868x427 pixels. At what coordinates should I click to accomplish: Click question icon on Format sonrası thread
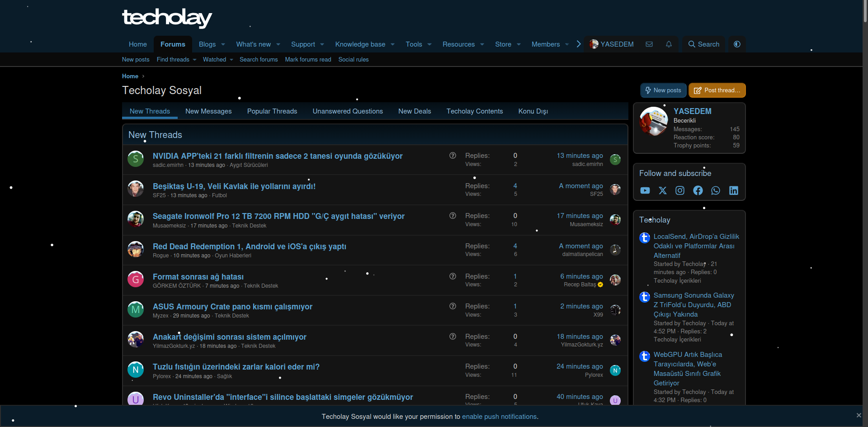click(453, 276)
